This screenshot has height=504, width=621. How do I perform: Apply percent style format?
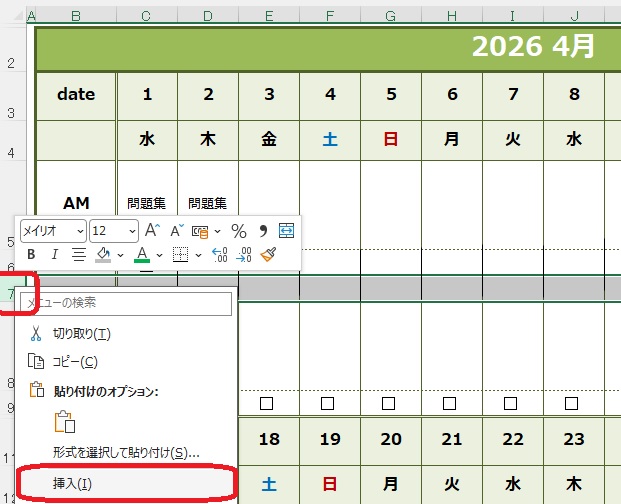pyautogui.click(x=238, y=231)
